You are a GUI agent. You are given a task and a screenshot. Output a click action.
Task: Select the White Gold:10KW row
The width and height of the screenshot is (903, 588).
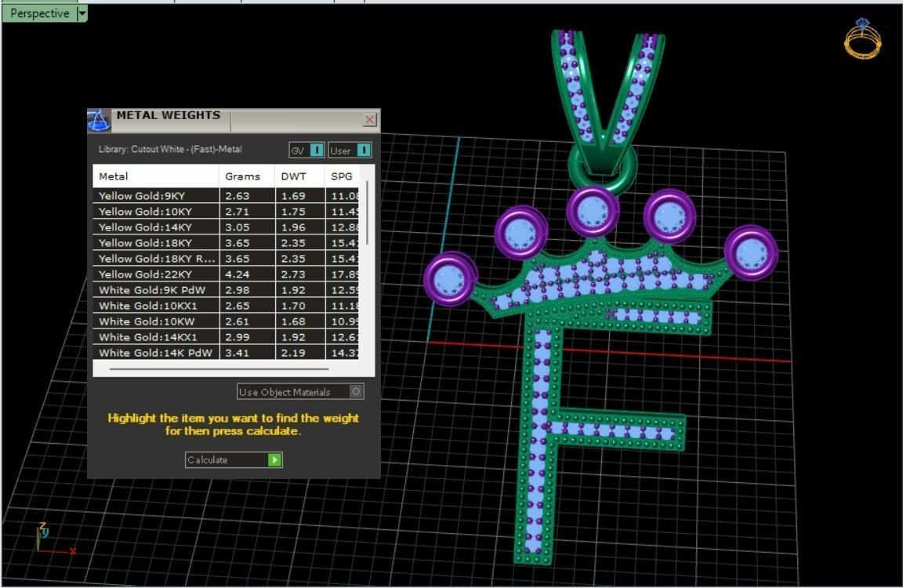[226, 321]
